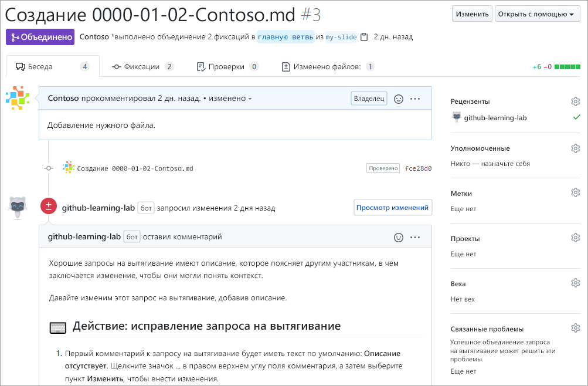Click the Добавление нужного файла comment text

coord(101,126)
